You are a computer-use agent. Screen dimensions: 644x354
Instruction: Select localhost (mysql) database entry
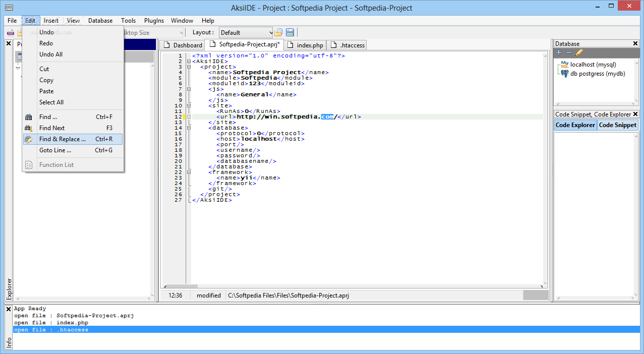pyautogui.click(x=593, y=65)
